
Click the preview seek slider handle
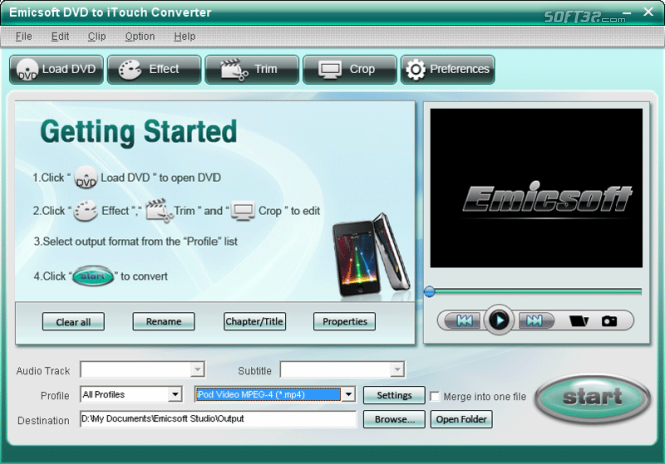pos(430,291)
